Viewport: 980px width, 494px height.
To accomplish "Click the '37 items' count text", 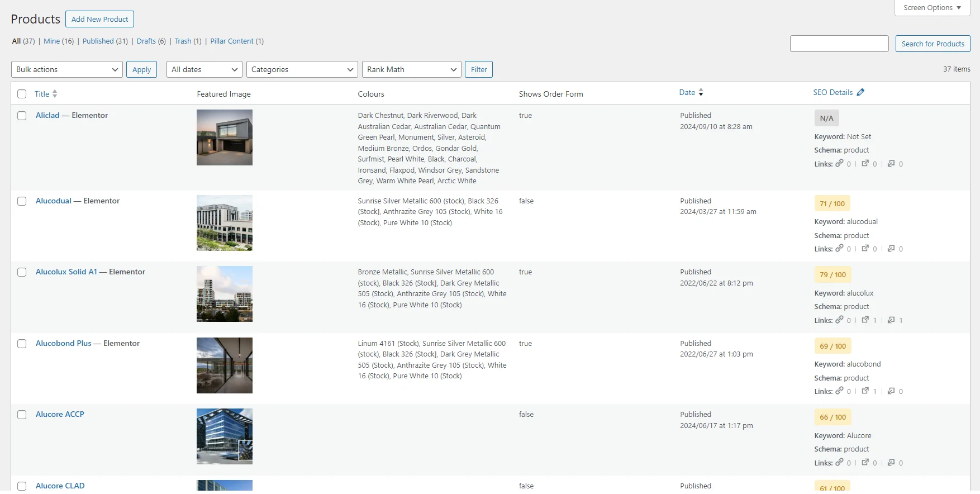I will click(957, 69).
